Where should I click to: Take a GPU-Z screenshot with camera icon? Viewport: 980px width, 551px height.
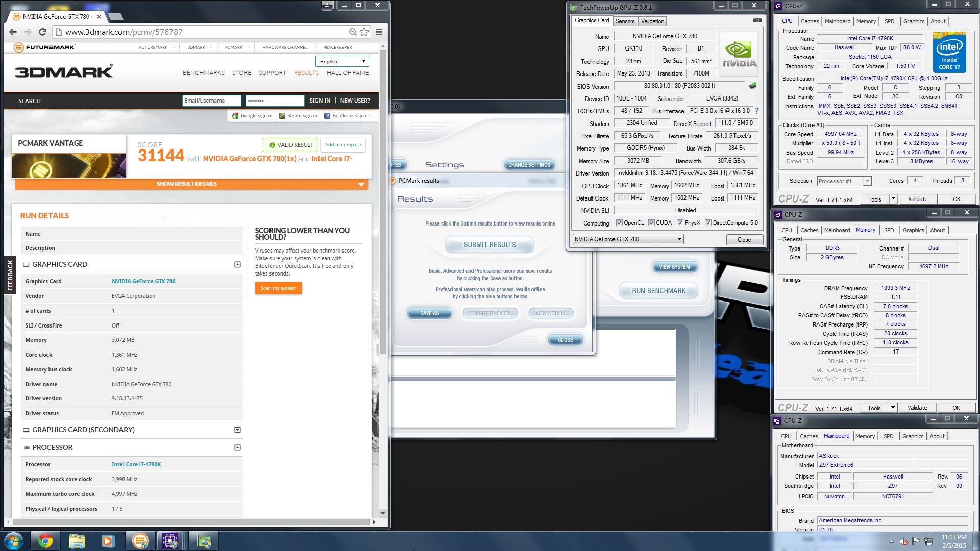pyautogui.click(x=757, y=20)
